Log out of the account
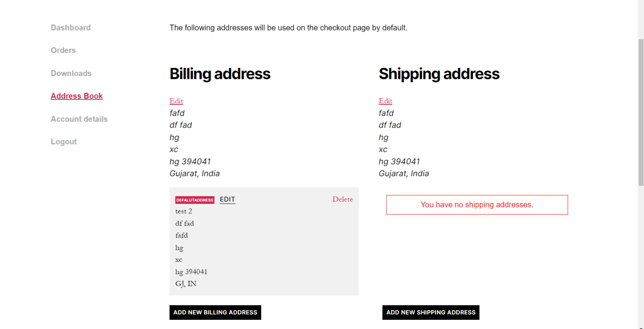644x329 pixels. click(64, 141)
